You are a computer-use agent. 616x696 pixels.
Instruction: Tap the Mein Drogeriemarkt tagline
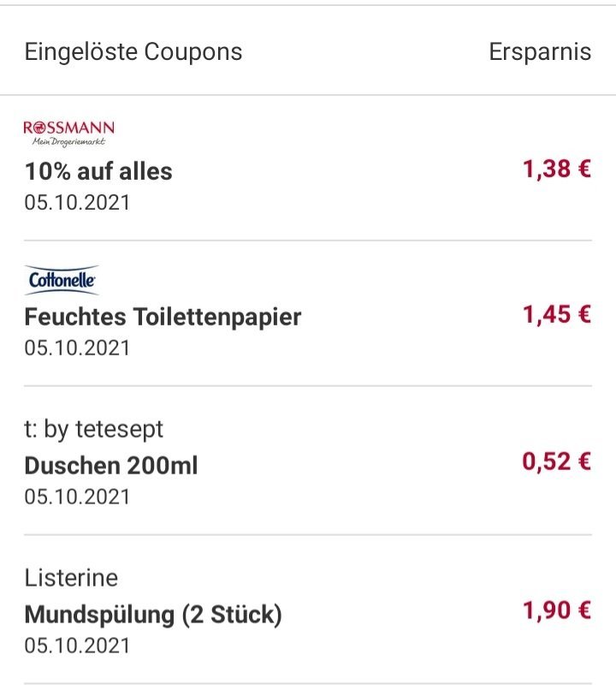coord(68,142)
